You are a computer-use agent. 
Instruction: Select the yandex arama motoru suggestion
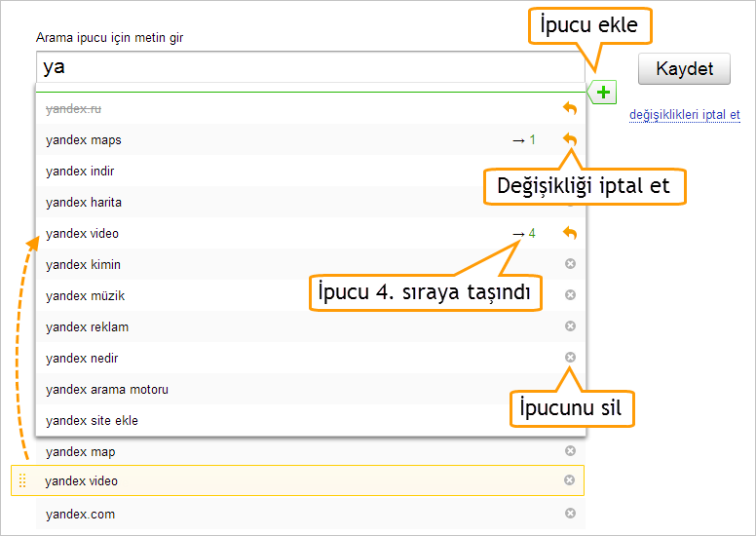106,390
